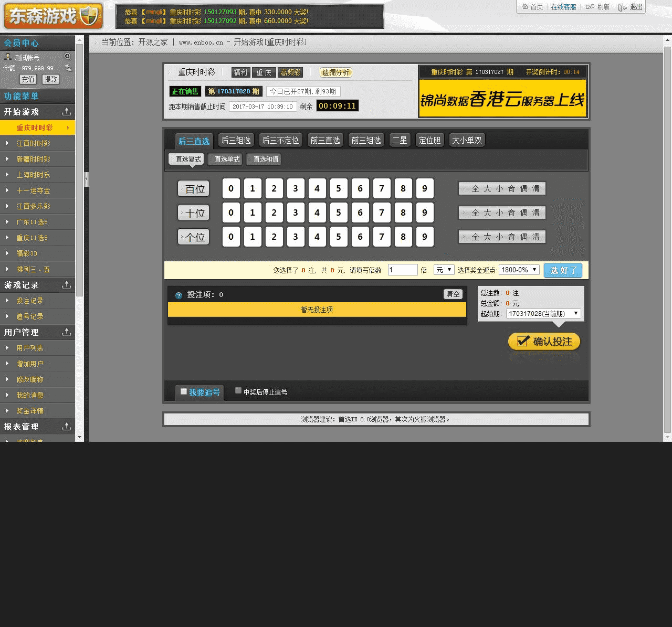This screenshot has width=672, height=627.
Task: Click the exit door icon 退出
Action: coord(623,7)
